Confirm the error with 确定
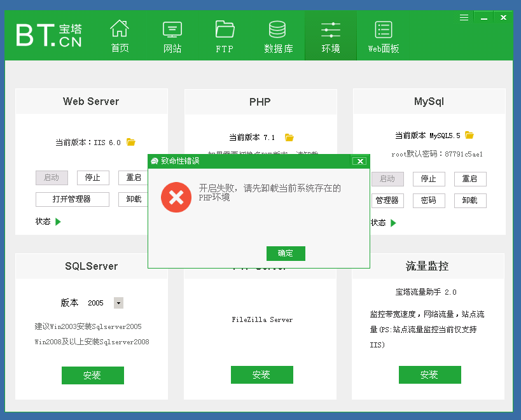Image resolution: width=521 pixels, height=420 pixels. click(286, 253)
